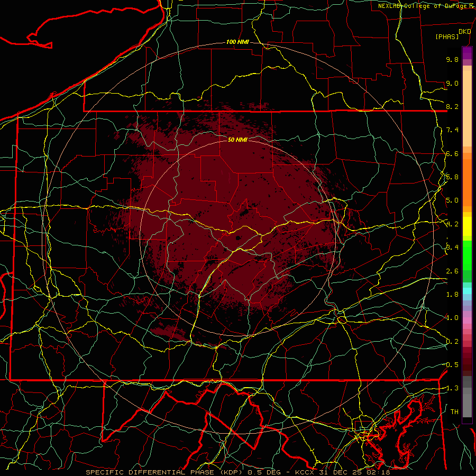Click the 100 NMI range ring label
This screenshot has width=476, height=476.
pyautogui.click(x=237, y=42)
